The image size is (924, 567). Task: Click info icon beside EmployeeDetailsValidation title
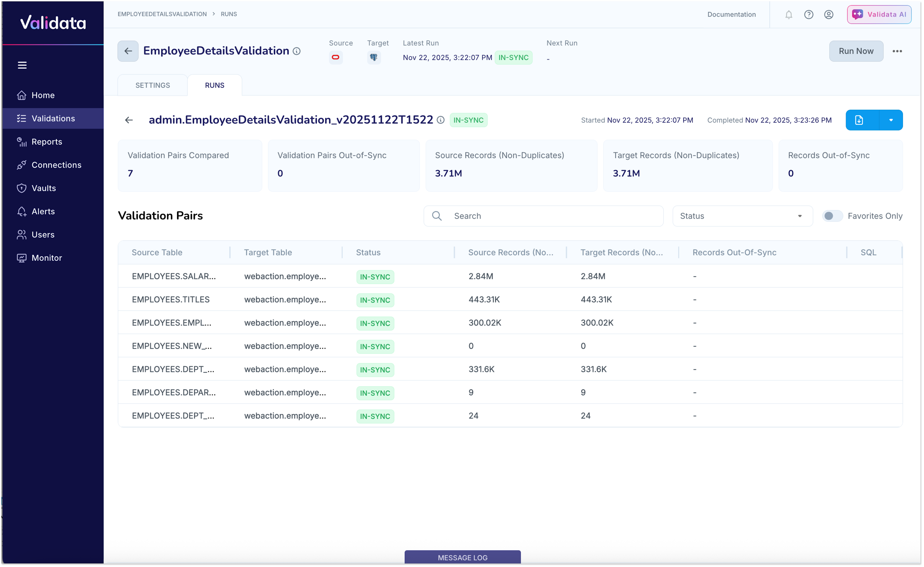pyautogui.click(x=297, y=51)
